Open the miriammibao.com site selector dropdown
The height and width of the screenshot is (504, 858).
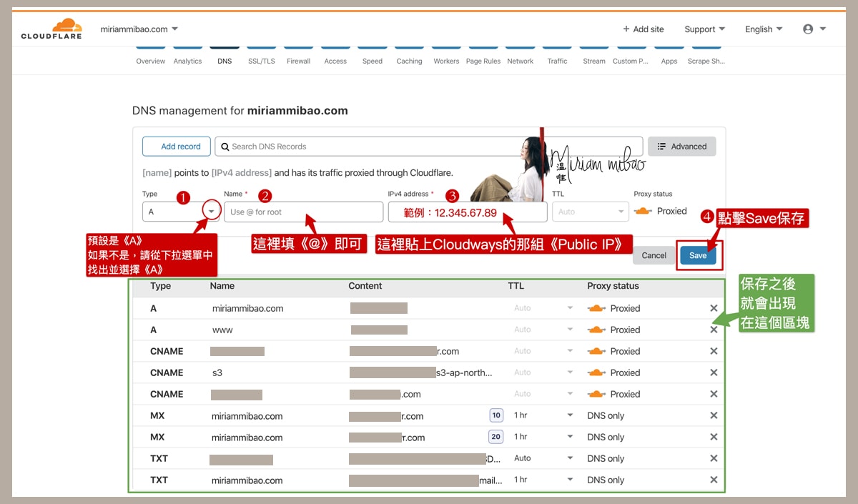[x=139, y=29]
